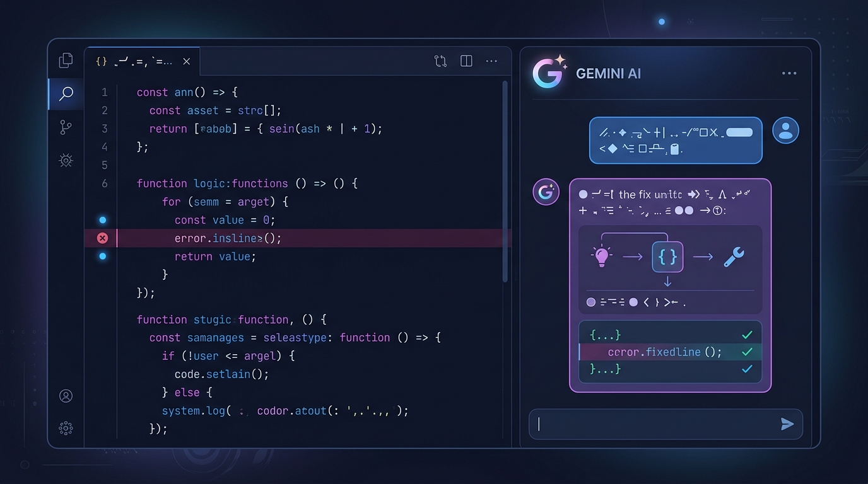Click checkmark on 'ccror.fixedline();' row
The image size is (868, 484).
tap(747, 352)
